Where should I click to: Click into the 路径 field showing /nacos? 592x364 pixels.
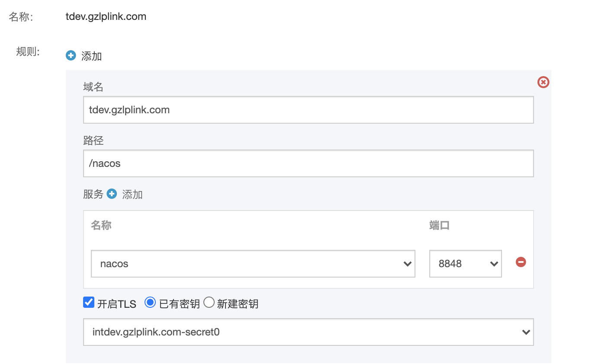[x=308, y=163]
